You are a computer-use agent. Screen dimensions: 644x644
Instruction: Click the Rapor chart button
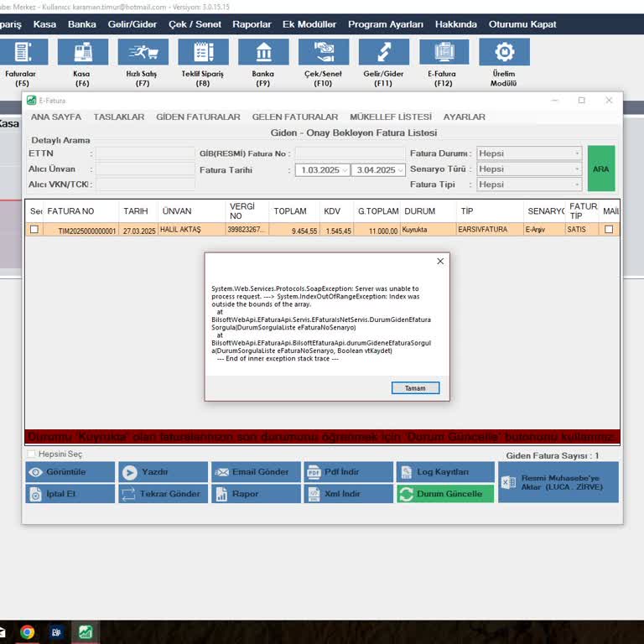point(257,494)
